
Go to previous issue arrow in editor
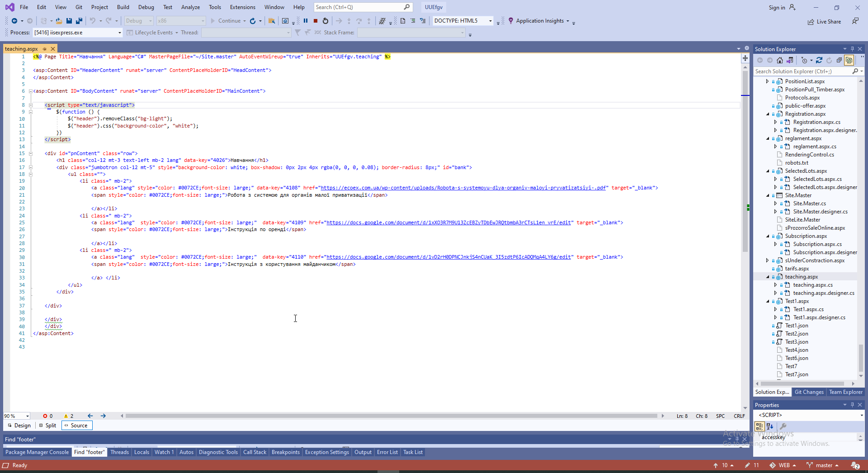(90, 416)
